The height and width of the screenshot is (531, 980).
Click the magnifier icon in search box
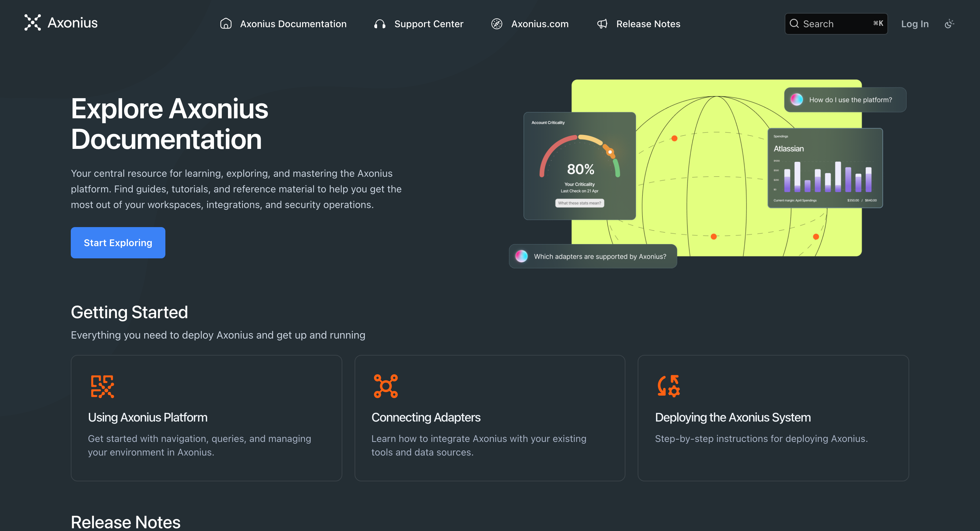pyautogui.click(x=794, y=23)
